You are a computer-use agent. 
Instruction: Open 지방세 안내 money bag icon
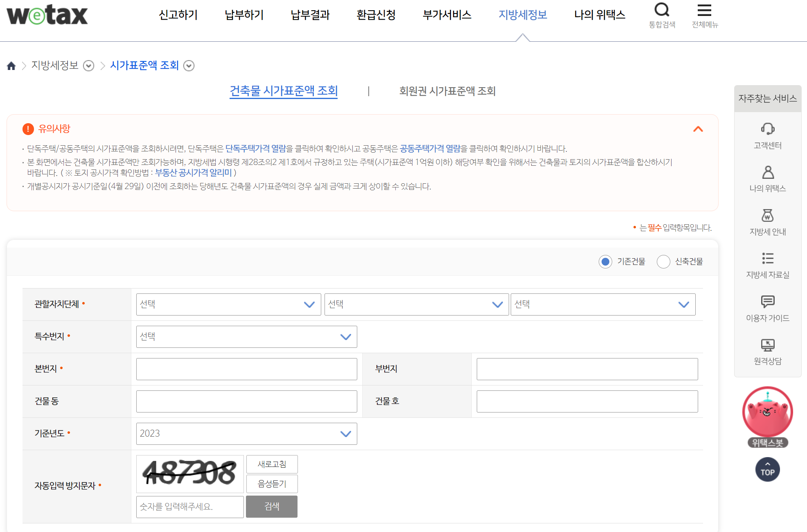click(x=767, y=215)
